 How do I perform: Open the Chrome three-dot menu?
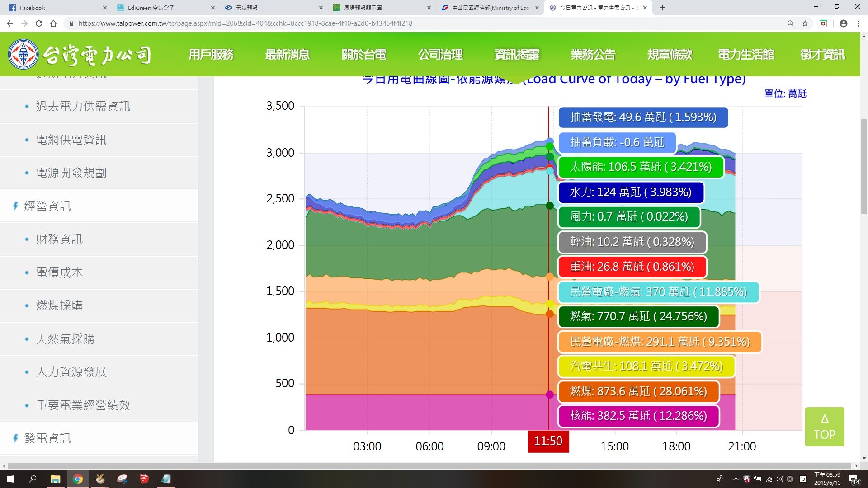click(858, 23)
